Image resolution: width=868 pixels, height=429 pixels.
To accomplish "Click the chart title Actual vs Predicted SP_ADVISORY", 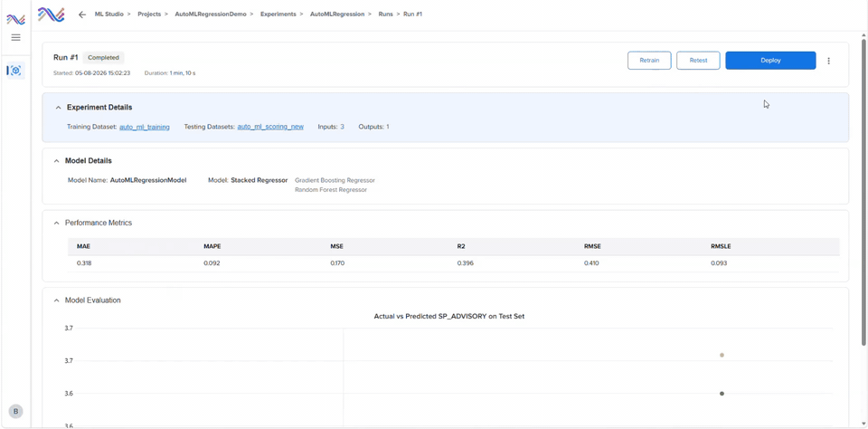I will tap(449, 317).
